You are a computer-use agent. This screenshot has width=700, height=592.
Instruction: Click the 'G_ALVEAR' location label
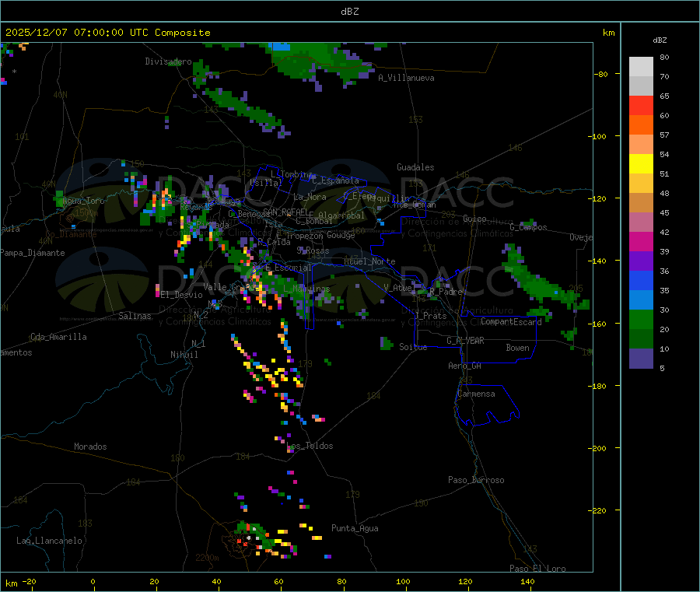point(465,341)
